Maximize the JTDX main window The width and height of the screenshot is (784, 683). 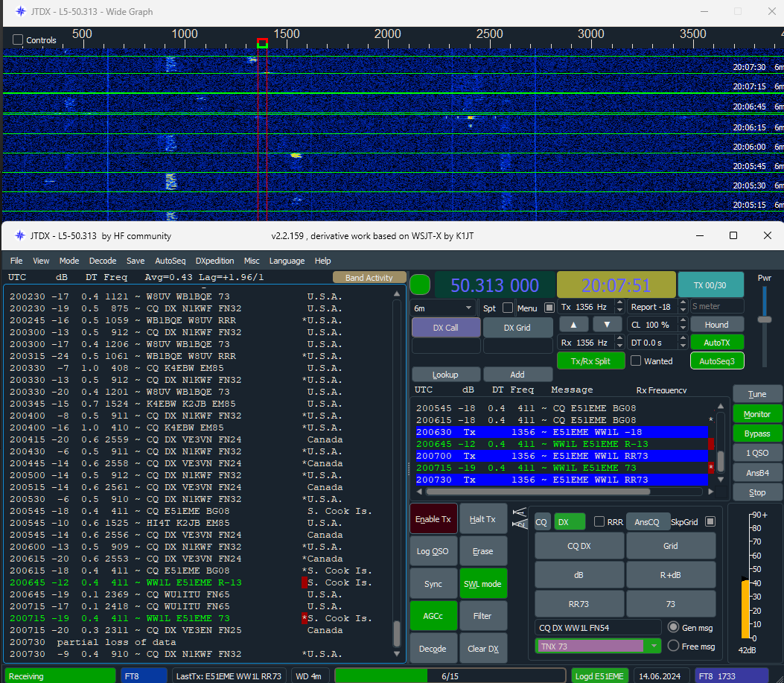point(733,235)
